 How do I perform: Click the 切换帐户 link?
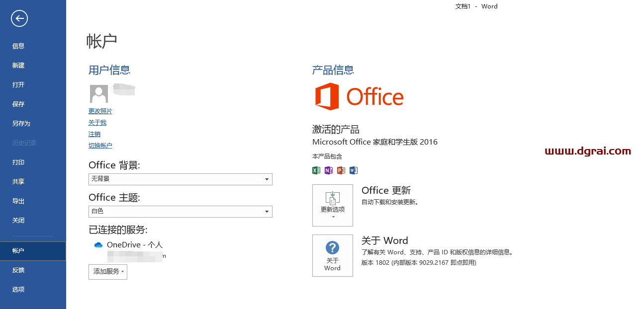point(100,146)
